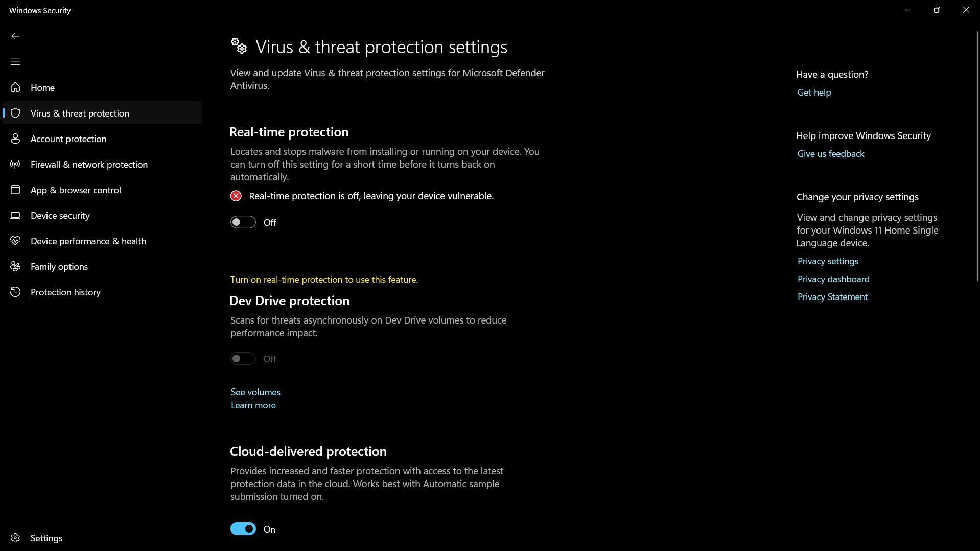This screenshot has width=980, height=551.
Task: Open the Get help link
Action: click(814, 93)
